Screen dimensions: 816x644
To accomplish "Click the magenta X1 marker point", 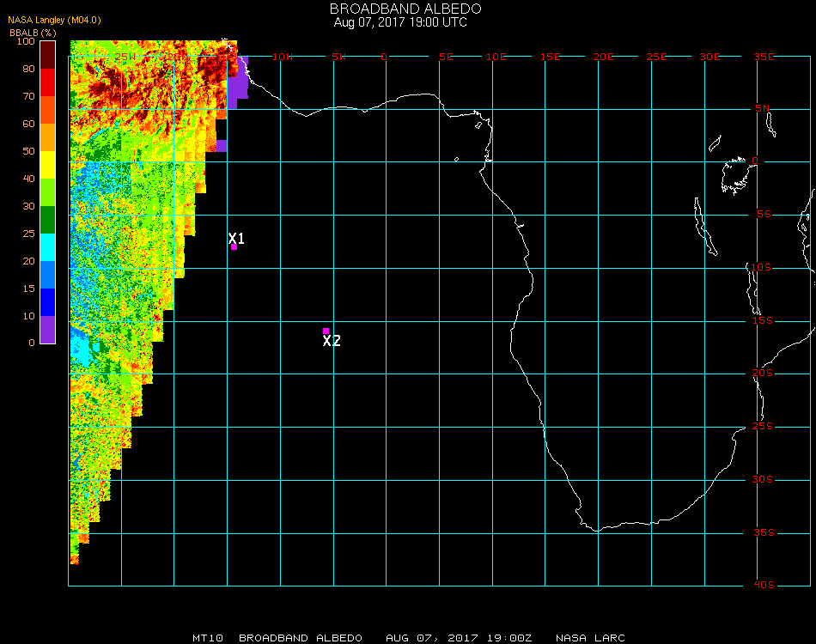I will click(234, 247).
